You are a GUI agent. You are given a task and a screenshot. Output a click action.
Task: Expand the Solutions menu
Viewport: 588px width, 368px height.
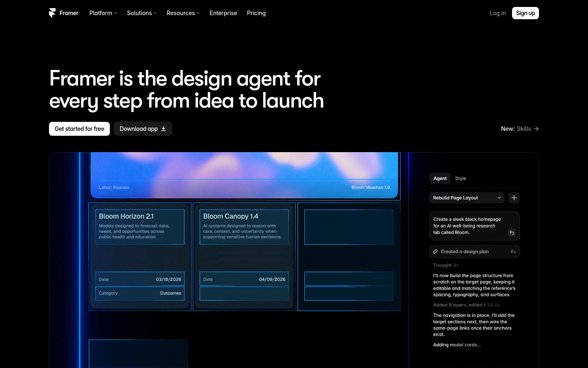(x=142, y=13)
